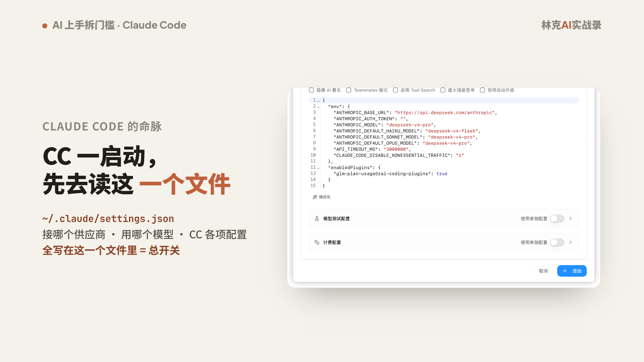The width and height of the screenshot is (644, 362).
Task: Click the magic wand icon beside 格式化
Action: (x=315, y=197)
